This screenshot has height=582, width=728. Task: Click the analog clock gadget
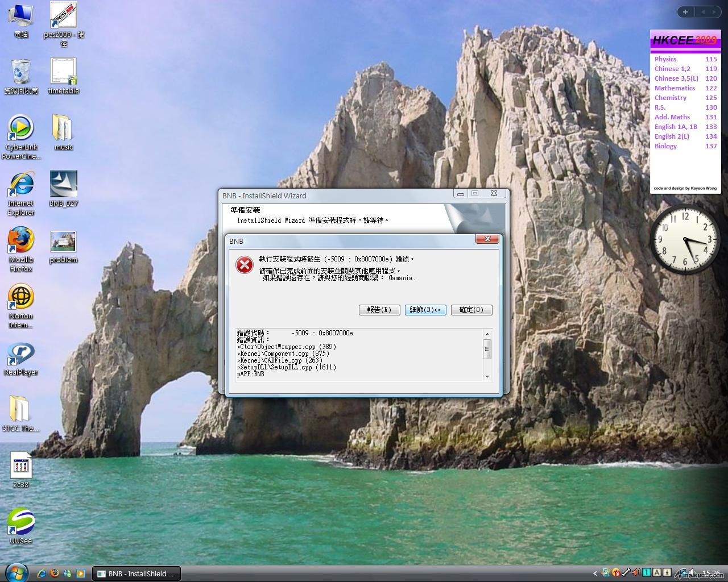[685, 239]
